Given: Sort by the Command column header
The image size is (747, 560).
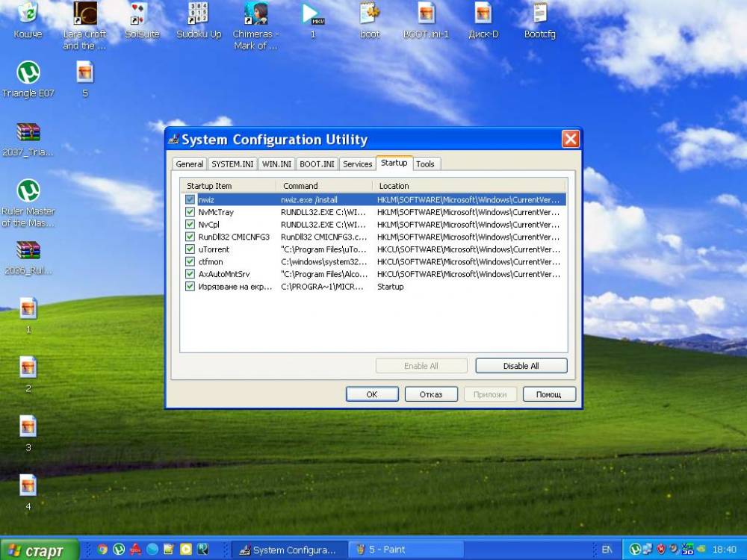Looking at the screenshot, I should pos(324,186).
